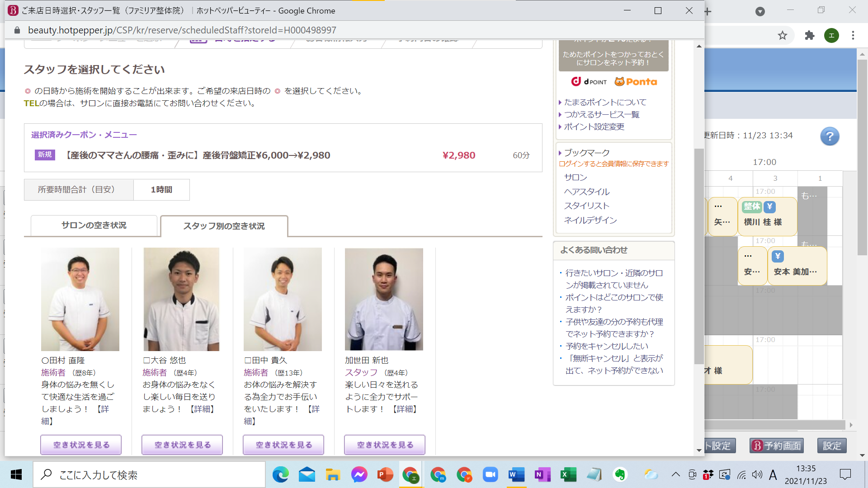Switch to サロンの空き状況 tab

coord(94,225)
